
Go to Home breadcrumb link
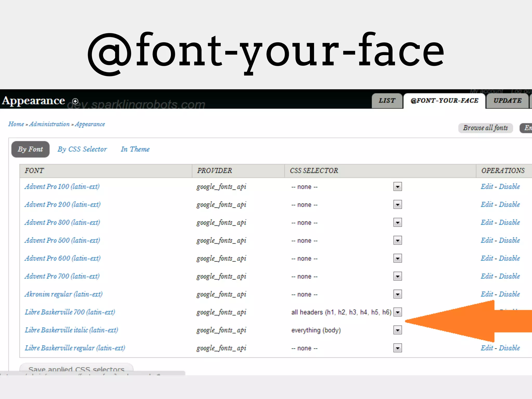[16, 124]
